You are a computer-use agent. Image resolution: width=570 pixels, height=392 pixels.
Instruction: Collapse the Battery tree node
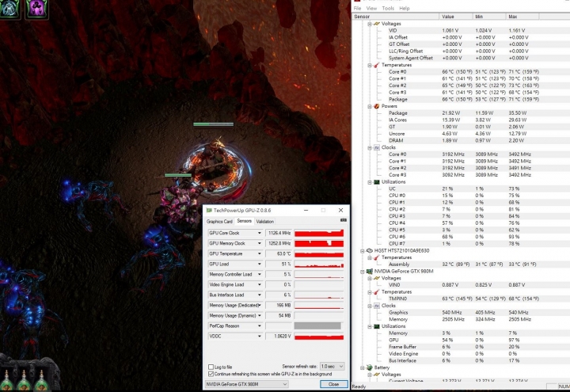pyautogui.click(x=363, y=367)
